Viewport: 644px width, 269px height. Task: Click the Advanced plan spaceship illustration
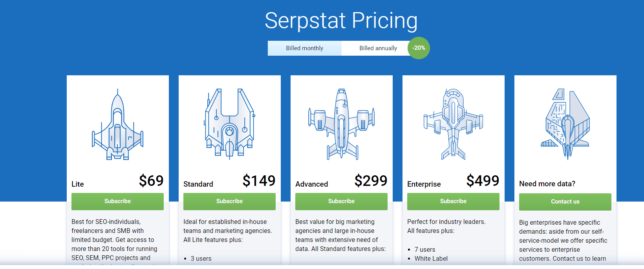click(341, 124)
